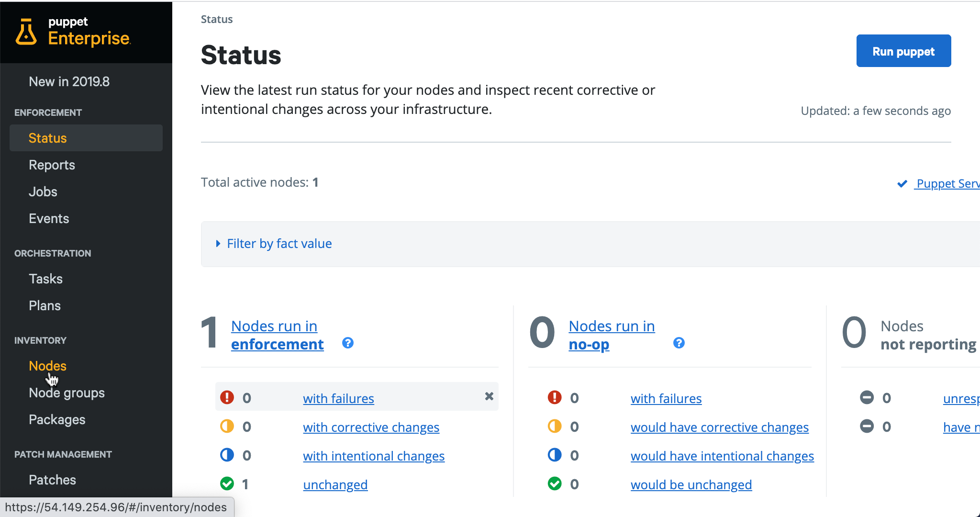Click the Run puppet button
This screenshot has width=980, height=517.
(x=903, y=51)
